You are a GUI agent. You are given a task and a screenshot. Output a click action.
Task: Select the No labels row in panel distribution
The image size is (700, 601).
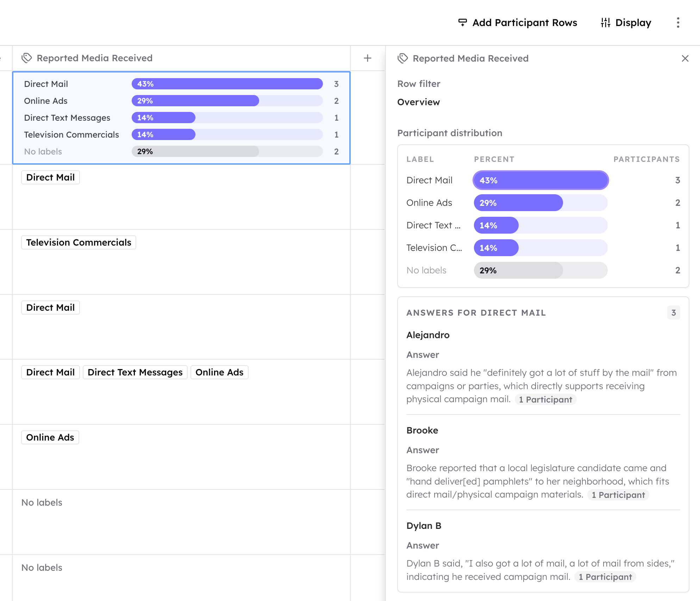[543, 270]
